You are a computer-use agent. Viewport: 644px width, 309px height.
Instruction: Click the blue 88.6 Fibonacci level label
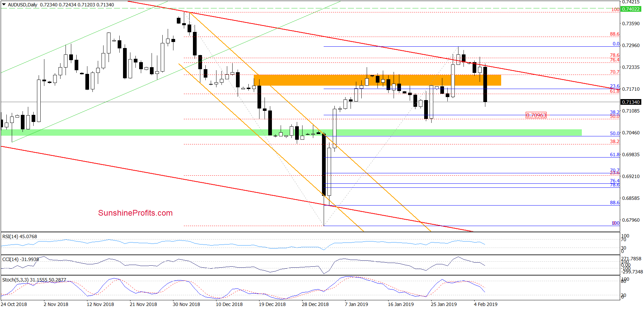click(x=614, y=203)
